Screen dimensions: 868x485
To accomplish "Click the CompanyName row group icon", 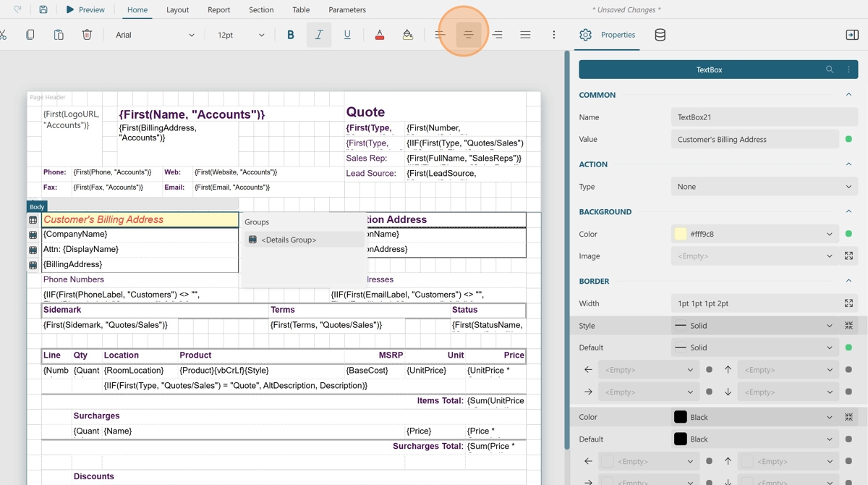I will pos(33,235).
